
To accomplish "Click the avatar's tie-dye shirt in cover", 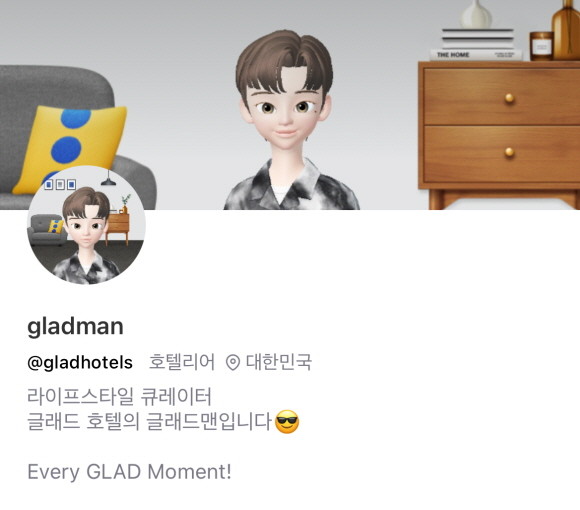I will 292,185.
